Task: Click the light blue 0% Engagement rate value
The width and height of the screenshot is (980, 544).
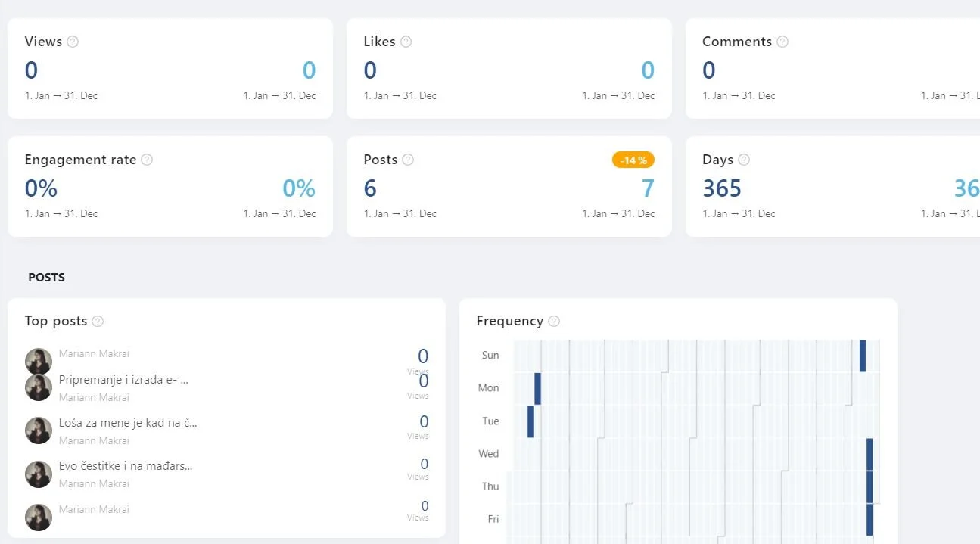Action: pyautogui.click(x=299, y=188)
